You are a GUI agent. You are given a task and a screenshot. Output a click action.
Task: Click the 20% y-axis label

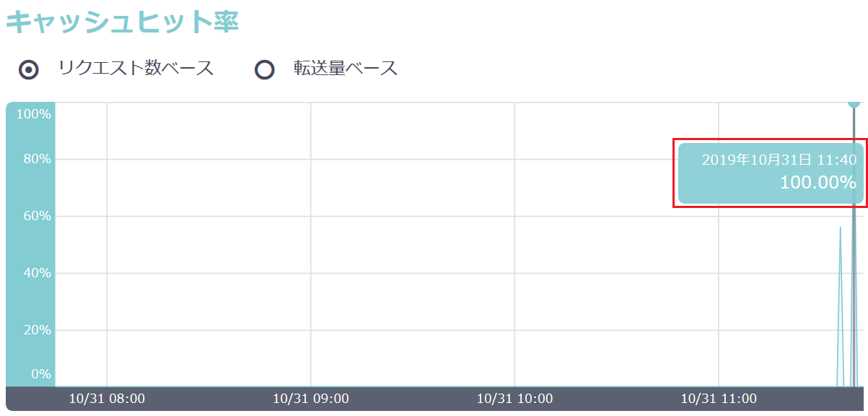coord(36,330)
